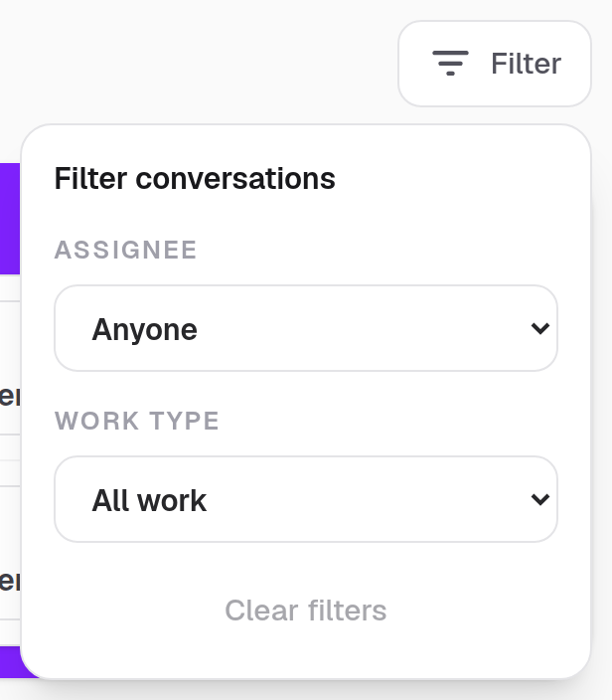612x700 pixels.
Task: Open the Assignee dropdown showing Anyone
Action: (306, 328)
